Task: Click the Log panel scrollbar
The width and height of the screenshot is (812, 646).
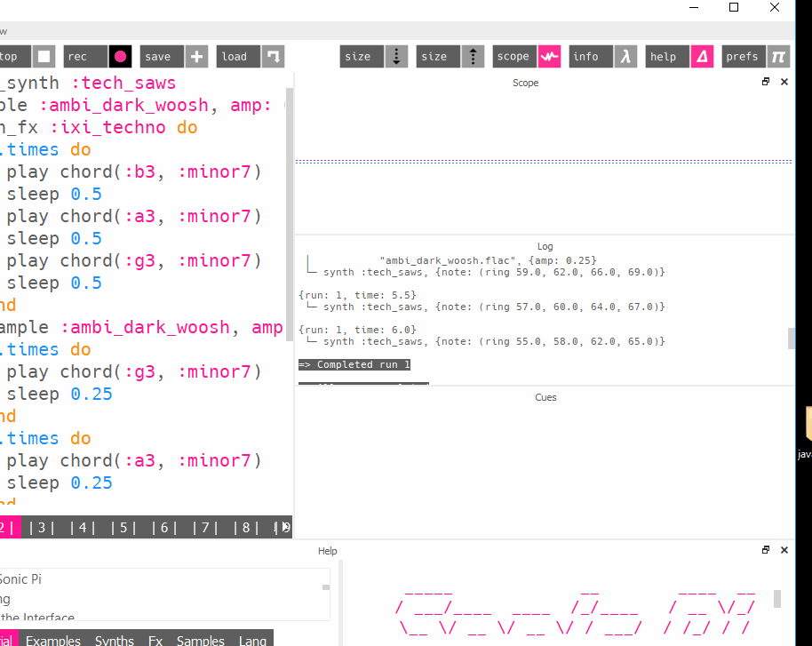Action: pos(791,338)
